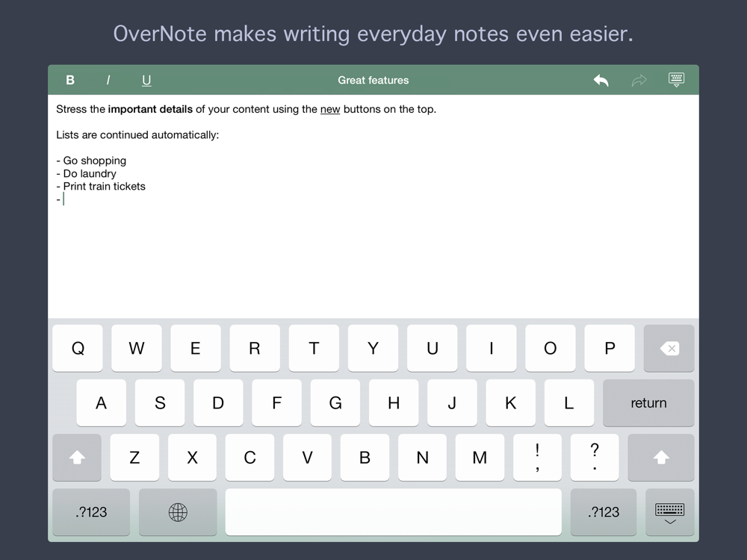Screen dimensions: 747x560
Task: Toggle italic formatting in the toolbar
Action: pos(108,80)
